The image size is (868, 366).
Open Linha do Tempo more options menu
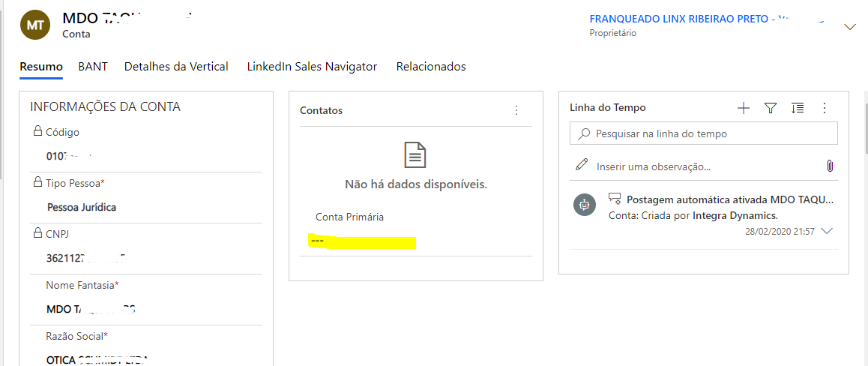point(825,108)
